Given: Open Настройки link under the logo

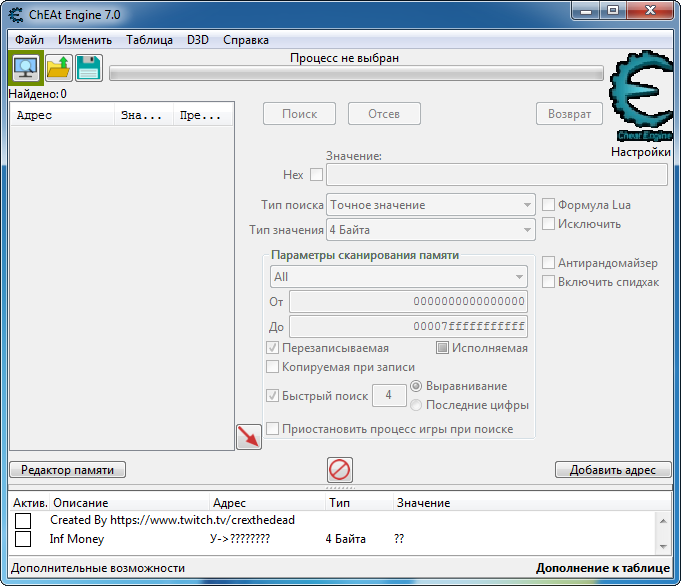Looking at the screenshot, I should 641,152.
